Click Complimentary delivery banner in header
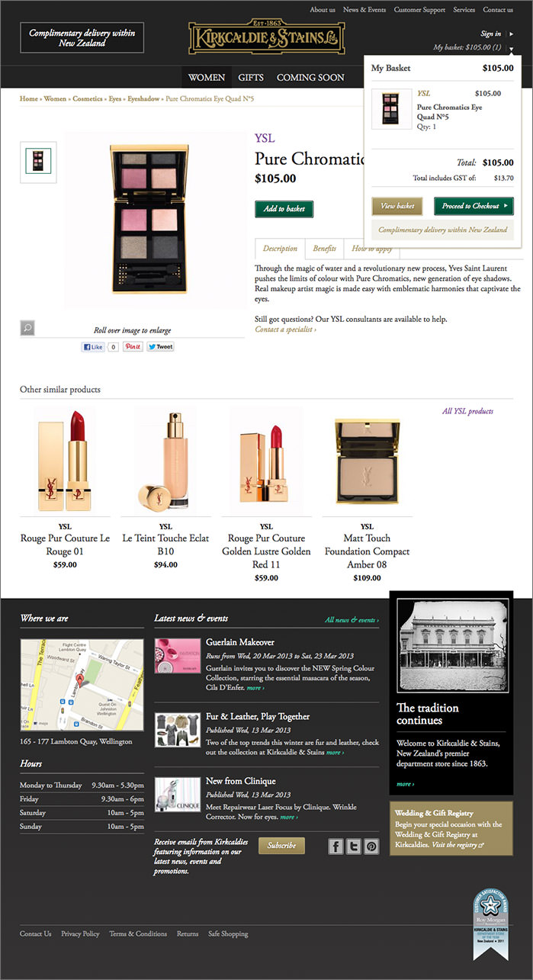The image size is (533, 980). point(82,38)
